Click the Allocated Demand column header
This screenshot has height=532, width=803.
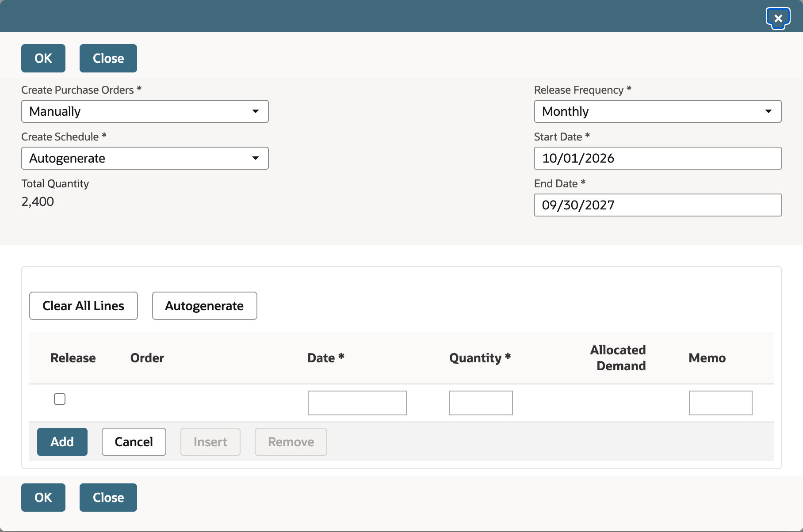[618, 358]
